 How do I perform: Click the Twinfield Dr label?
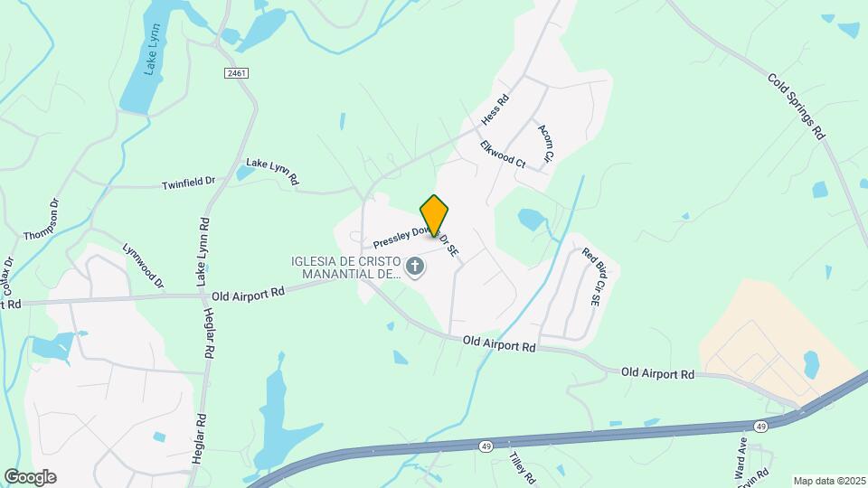(188, 183)
